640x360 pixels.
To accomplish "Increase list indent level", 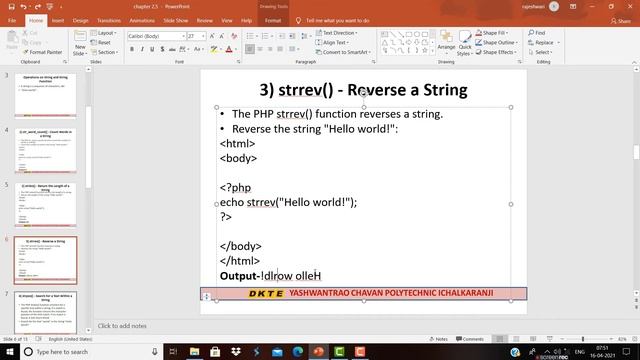I will coord(292,36).
